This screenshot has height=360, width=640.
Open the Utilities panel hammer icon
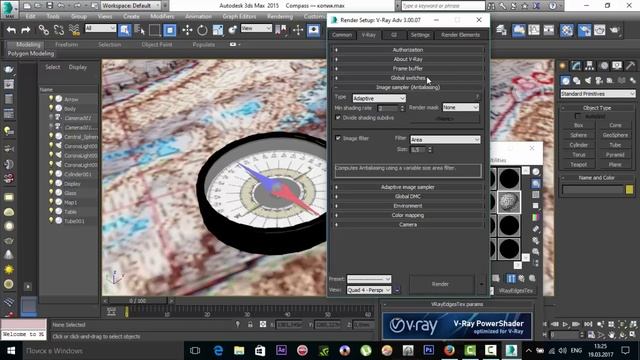pos(631,65)
